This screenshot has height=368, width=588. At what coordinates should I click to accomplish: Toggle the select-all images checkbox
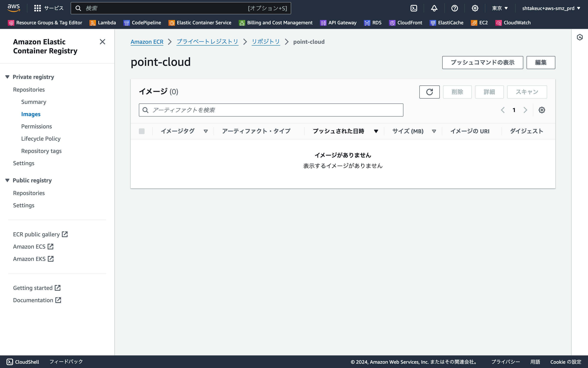(142, 131)
